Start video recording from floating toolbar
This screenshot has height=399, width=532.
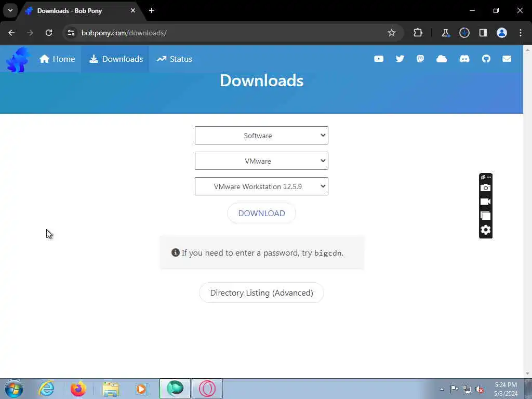tap(486, 202)
